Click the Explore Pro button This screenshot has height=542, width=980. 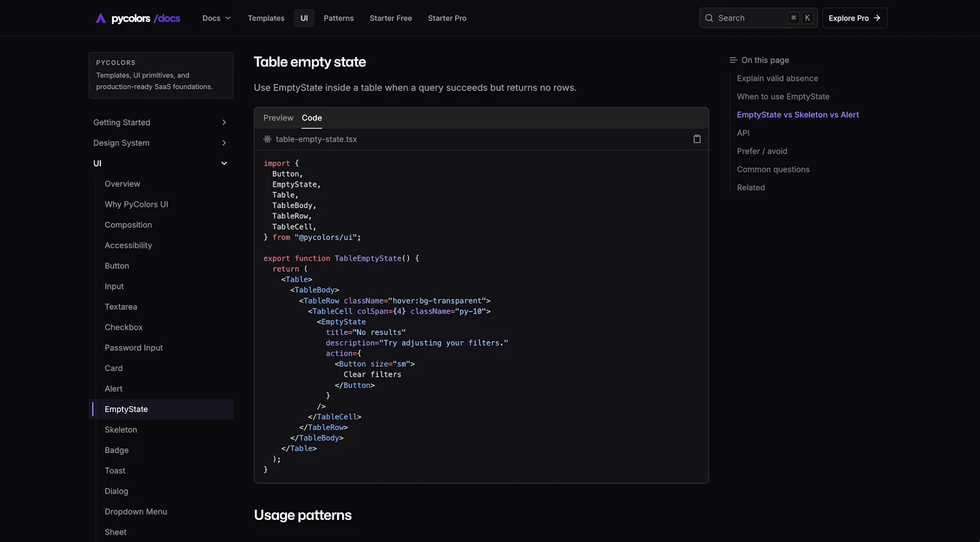(x=854, y=18)
